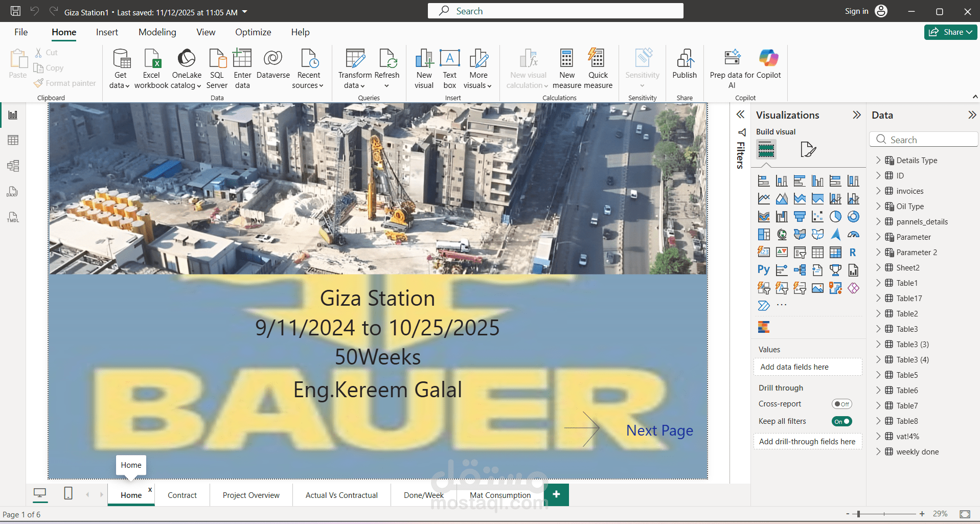Select the donut chart visual

point(853,217)
